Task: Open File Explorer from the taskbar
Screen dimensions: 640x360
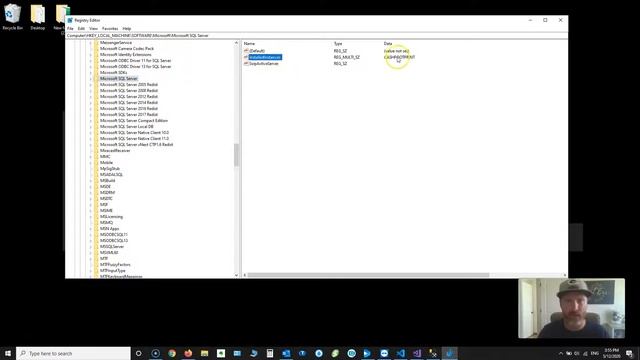Action: point(204,353)
